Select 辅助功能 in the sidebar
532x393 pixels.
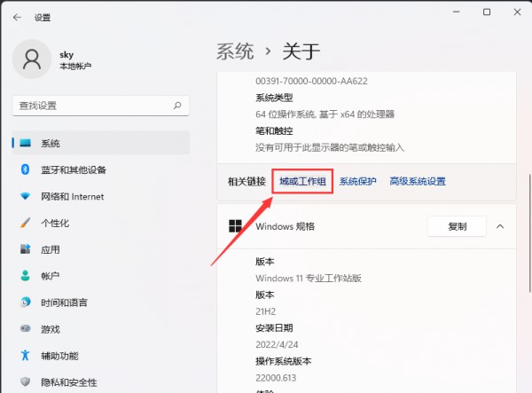pos(100,356)
